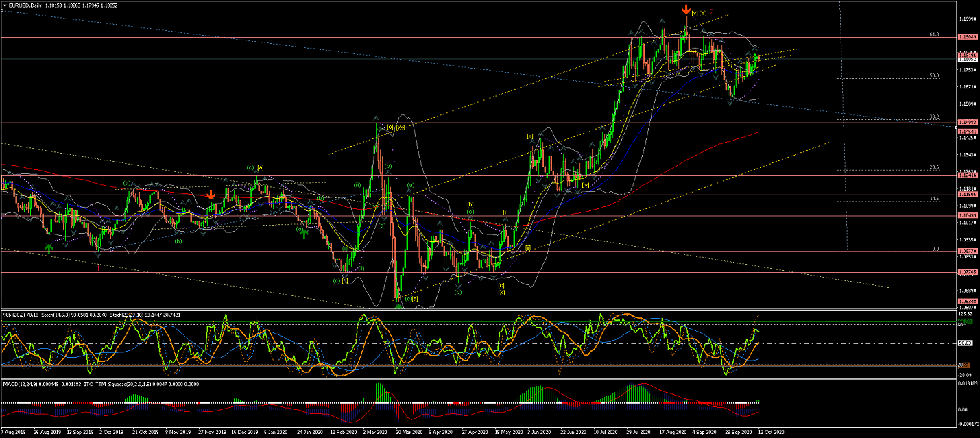The width and height of the screenshot is (980, 438).
Task: Click the 1.12416 horizontal line price tag
Action: pyautogui.click(x=968, y=176)
